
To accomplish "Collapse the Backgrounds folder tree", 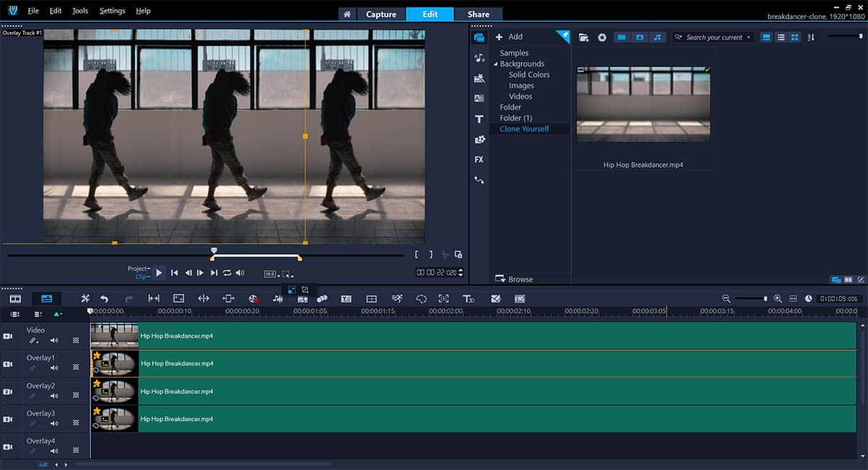I will click(495, 64).
